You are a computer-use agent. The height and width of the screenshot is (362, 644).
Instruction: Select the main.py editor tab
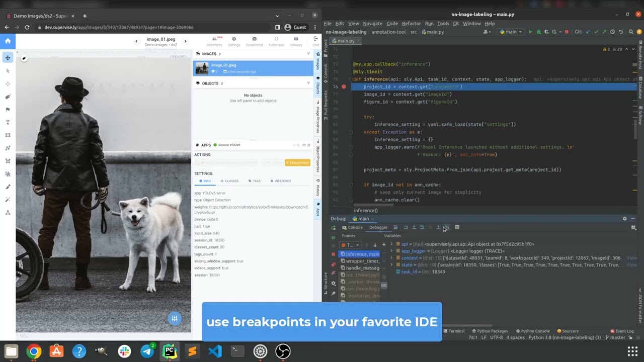click(x=345, y=41)
